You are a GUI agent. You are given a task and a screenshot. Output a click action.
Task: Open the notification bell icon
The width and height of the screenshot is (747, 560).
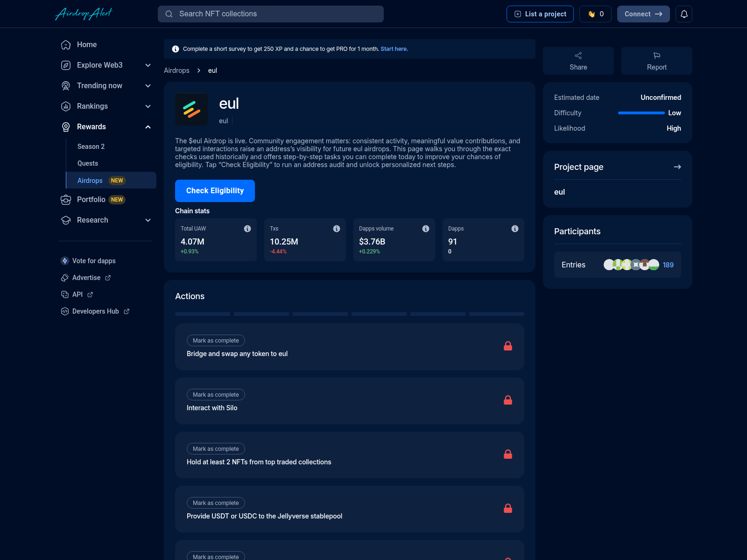684,14
